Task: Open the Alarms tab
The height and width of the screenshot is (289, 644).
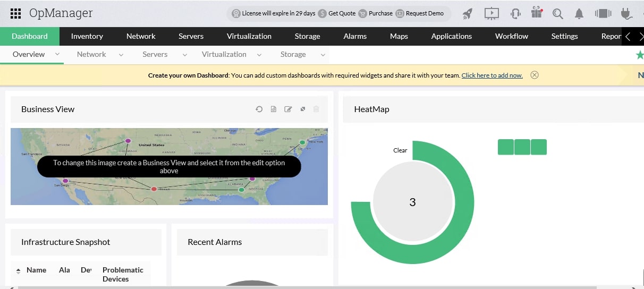Action: pyautogui.click(x=355, y=36)
